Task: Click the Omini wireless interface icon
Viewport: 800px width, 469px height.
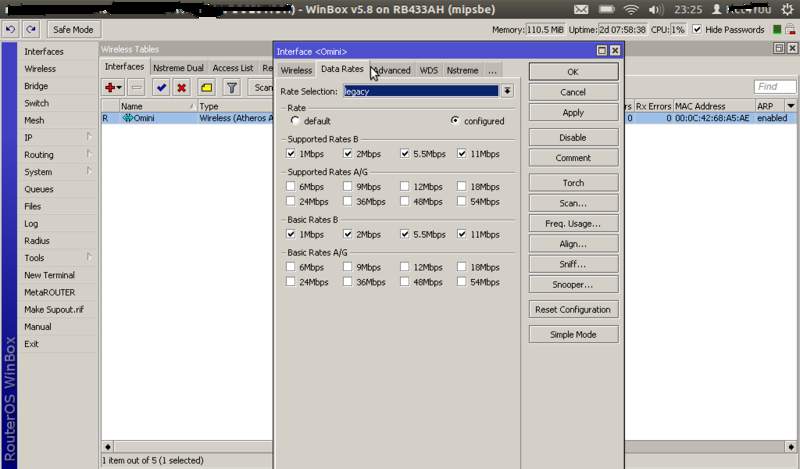Action: [x=128, y=118]
